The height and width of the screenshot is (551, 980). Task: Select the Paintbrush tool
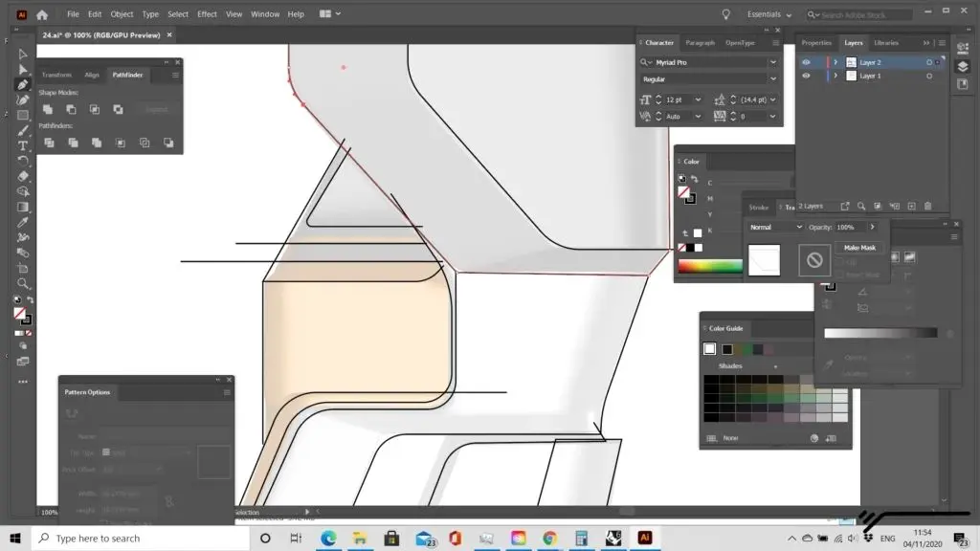[x=23, y=130]
